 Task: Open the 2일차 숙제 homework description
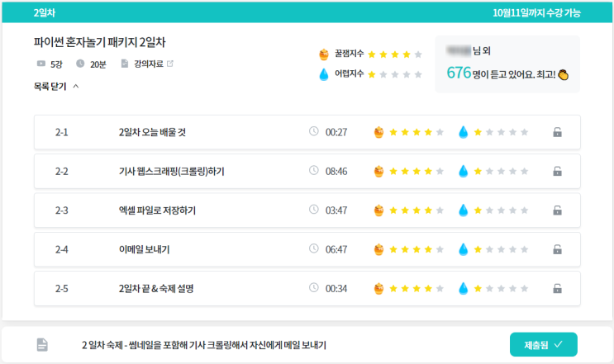coord(203,345)
